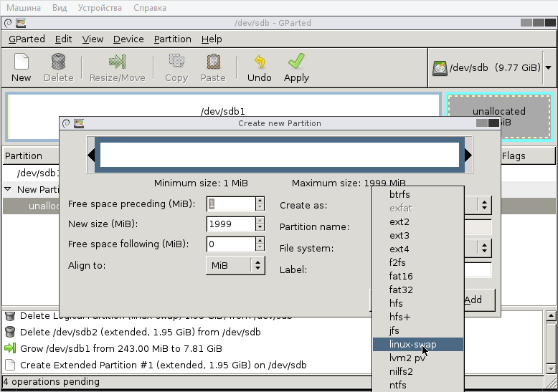Click the /dev/sdb disk icon in device selector
This screenshot has width=558, height=392.
coord(440,68)
